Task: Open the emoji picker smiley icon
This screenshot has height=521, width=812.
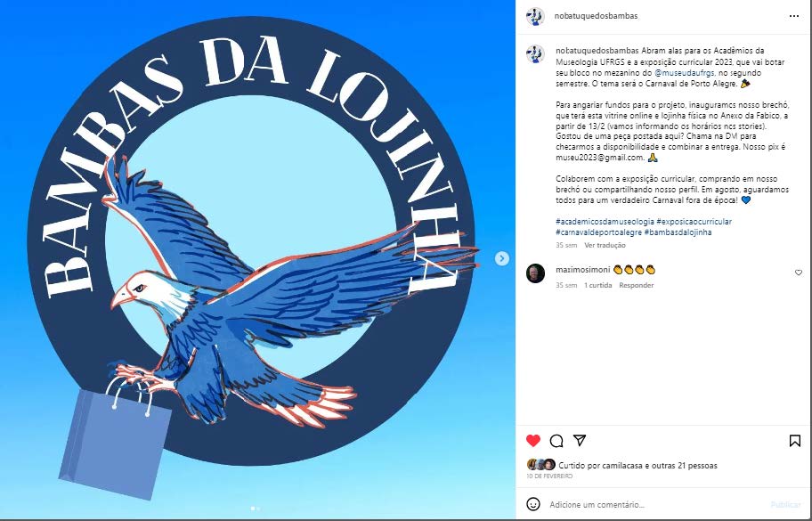Action: tap(532, 504)
